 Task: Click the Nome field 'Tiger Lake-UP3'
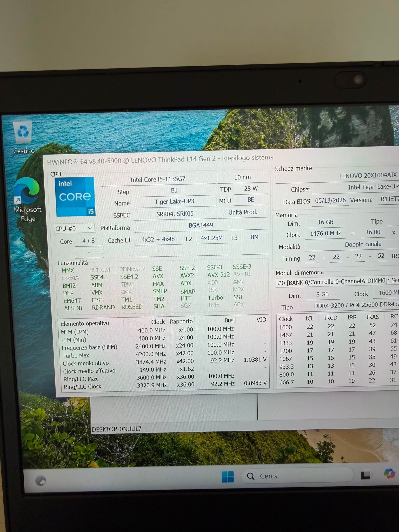coord(175,202)
